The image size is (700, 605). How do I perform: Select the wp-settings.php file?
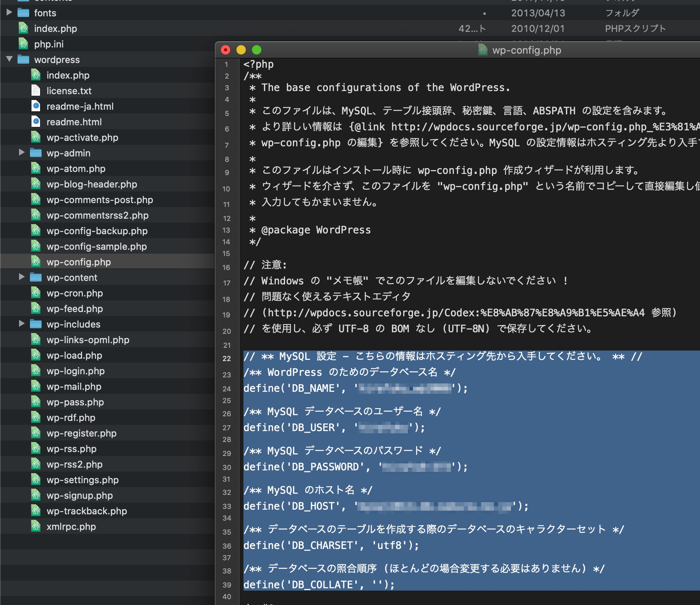82,480
